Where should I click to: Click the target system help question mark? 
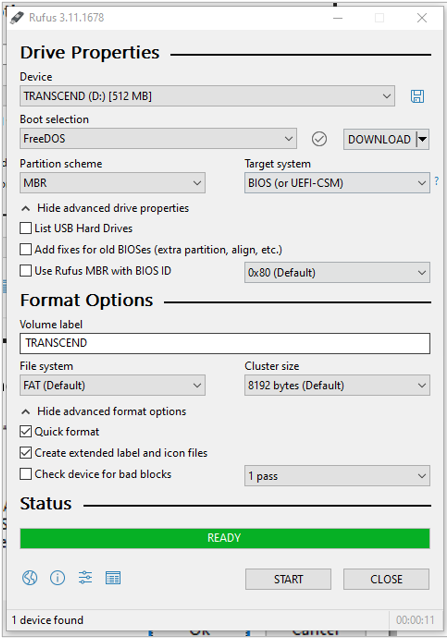tap(436, 181)
